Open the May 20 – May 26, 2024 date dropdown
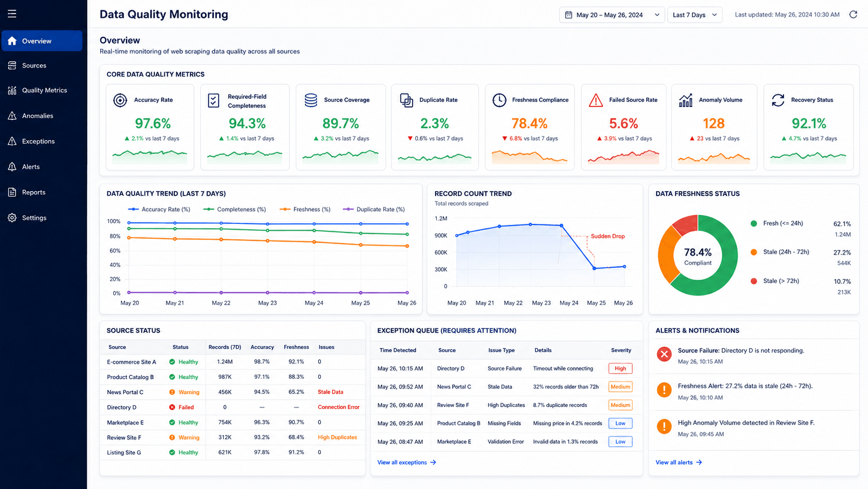Screen dimensions: 868x489 pyautogui.click(x=612, y=15)
